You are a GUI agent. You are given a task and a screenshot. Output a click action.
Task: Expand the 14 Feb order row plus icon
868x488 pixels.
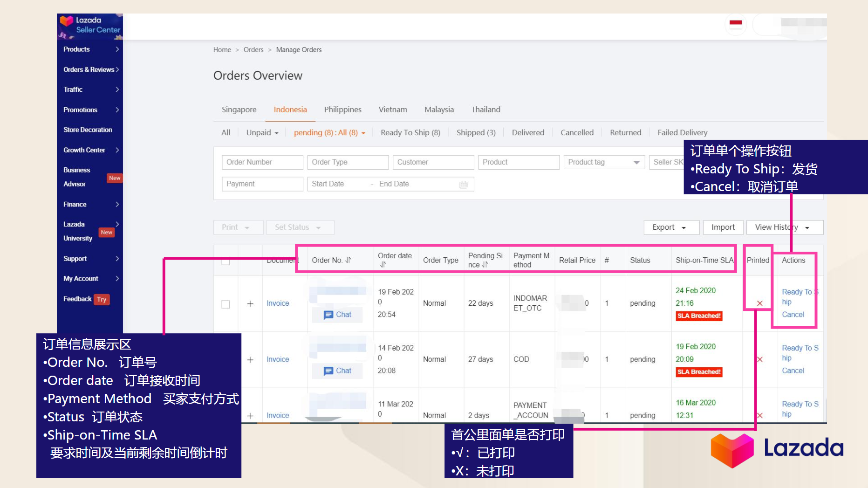(x=250, y=359)
